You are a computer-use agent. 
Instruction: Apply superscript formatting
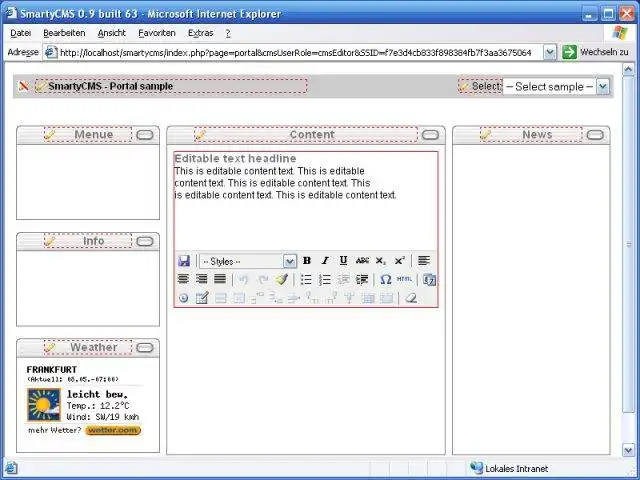(x=399, y=260)
